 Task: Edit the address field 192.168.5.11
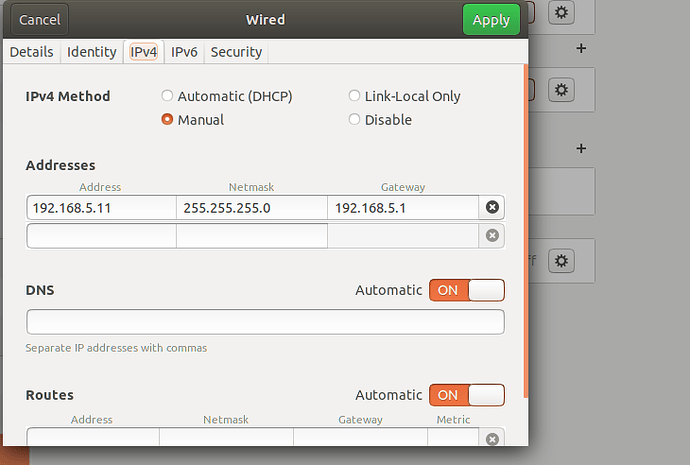pos(102,208)
